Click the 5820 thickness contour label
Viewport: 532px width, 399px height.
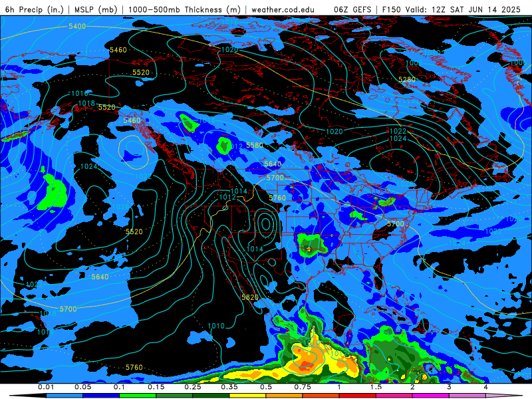pyautogui.click(x=250, y=297)
